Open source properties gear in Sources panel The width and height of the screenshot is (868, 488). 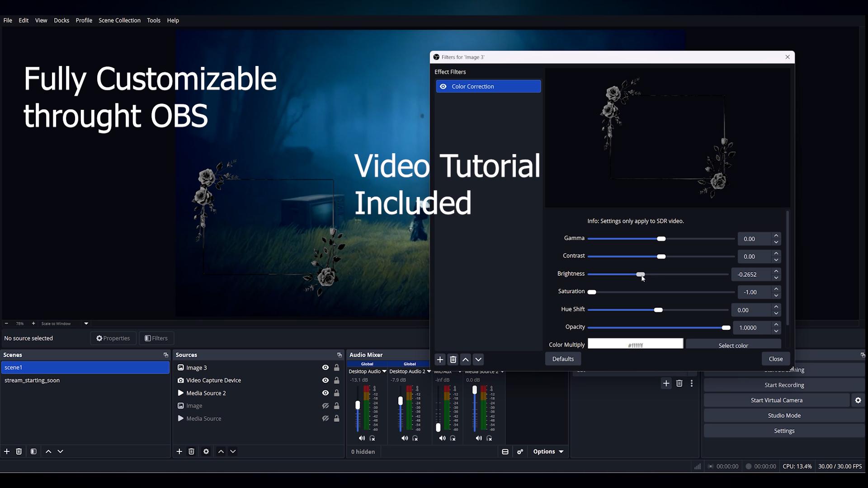tap(206, 451)
